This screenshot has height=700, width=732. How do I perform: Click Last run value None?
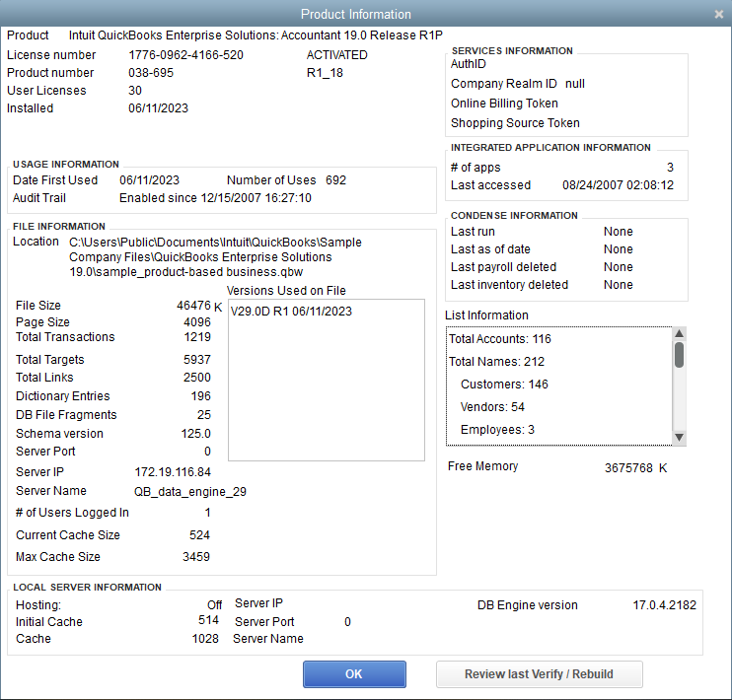619,232
